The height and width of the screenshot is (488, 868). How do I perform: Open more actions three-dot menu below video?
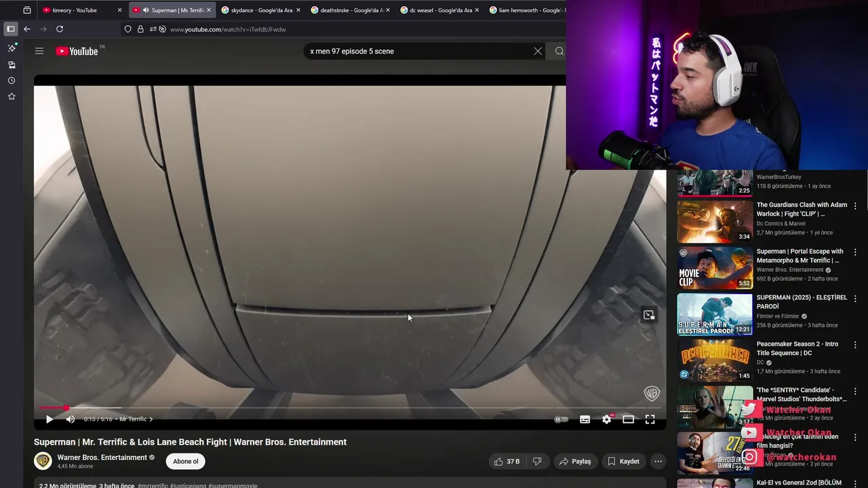point(658,462)
